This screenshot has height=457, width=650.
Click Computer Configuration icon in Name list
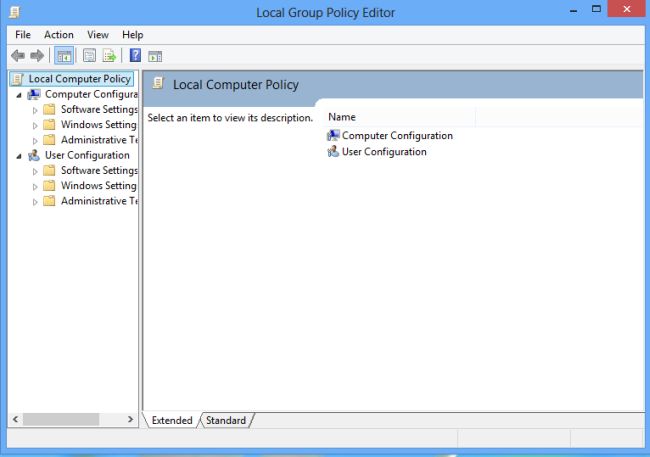point(333,135)
